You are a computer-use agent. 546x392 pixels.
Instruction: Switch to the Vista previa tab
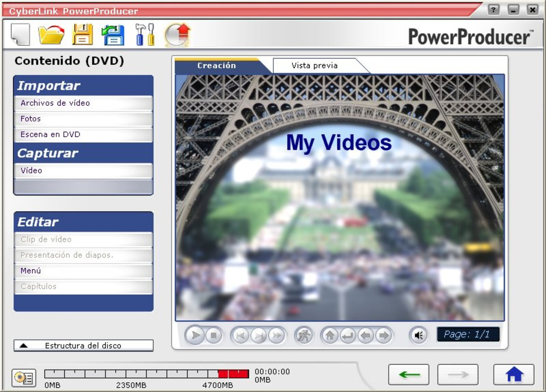pos(314,65)
